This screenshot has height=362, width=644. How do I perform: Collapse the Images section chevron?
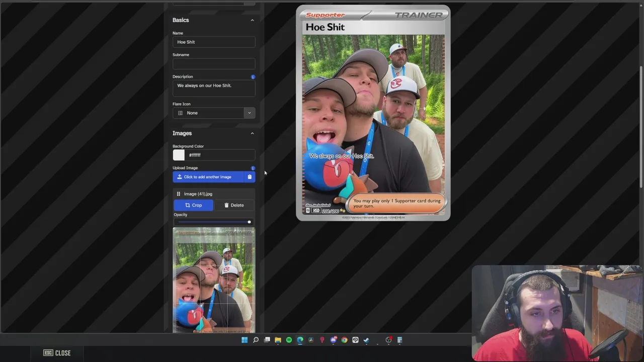[252, 133]
